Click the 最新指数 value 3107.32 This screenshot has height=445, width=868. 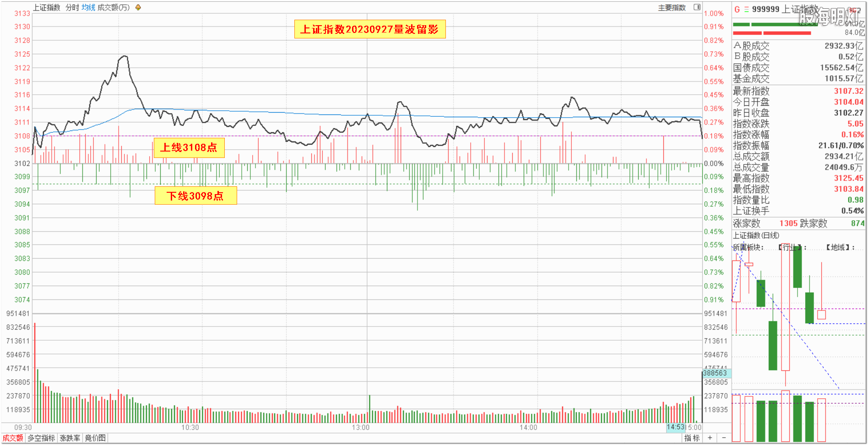click(x=848, y=91)
